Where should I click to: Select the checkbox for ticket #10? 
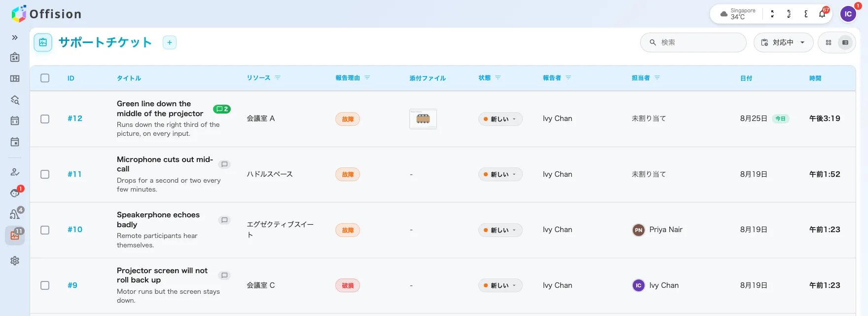(45, 230)
